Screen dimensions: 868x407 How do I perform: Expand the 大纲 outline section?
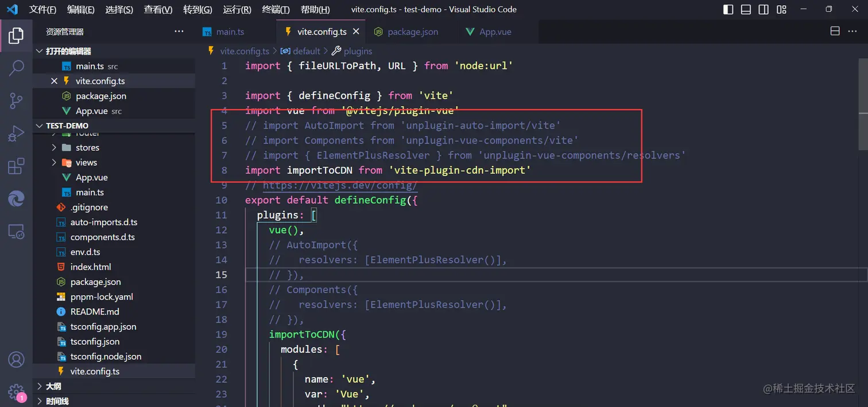point(114,386)
